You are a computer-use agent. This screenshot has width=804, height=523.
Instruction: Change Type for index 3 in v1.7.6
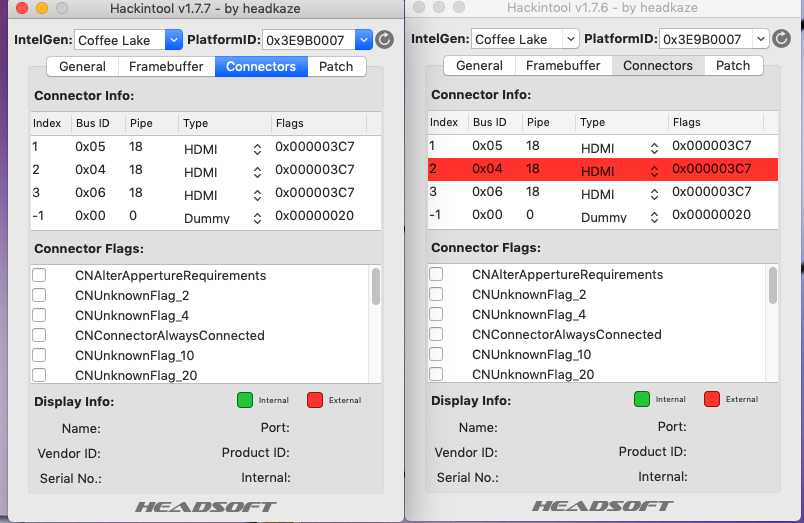click(x=654, y=194)
